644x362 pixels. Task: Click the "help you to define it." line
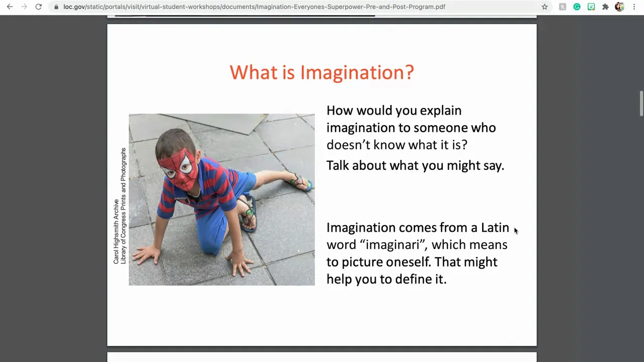pyautogui.click(x=386, y=279)
